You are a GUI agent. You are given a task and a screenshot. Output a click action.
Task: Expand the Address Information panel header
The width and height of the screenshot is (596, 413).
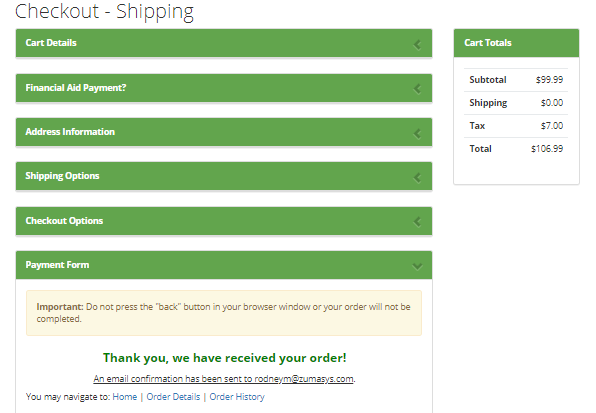click(224, 132)
